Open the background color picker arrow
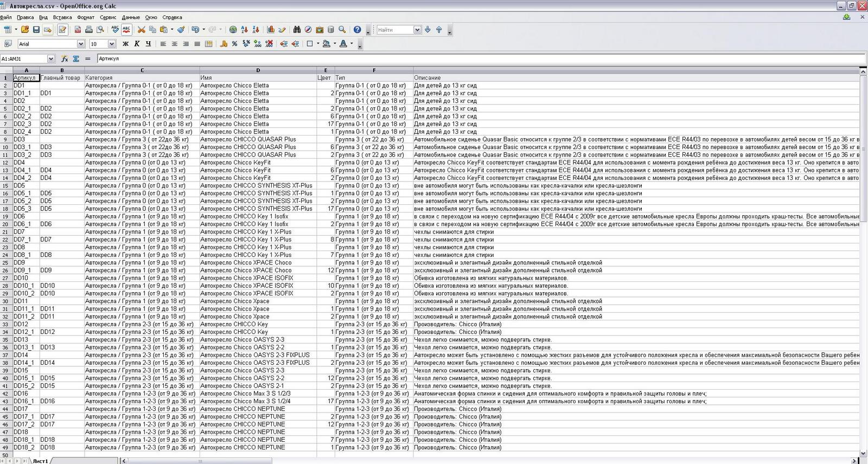868x464 pixels. pyautogui.click(x=334, y=44)
